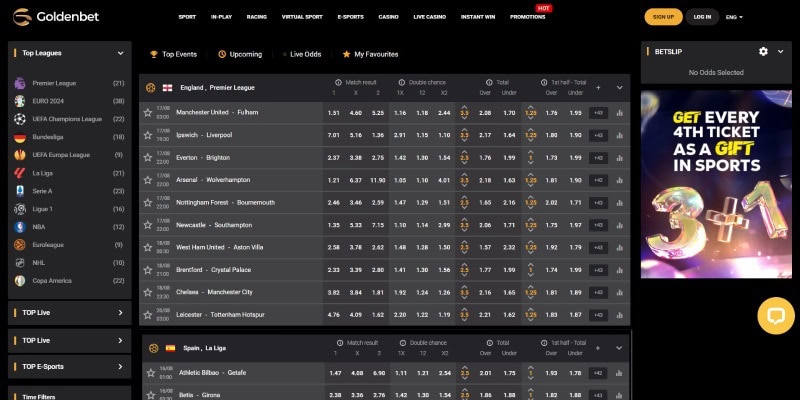Viewport: 800px width, 400px height.
Task: Increase 1st half total for Everton - Brighton
Action: tap(531, 152)
